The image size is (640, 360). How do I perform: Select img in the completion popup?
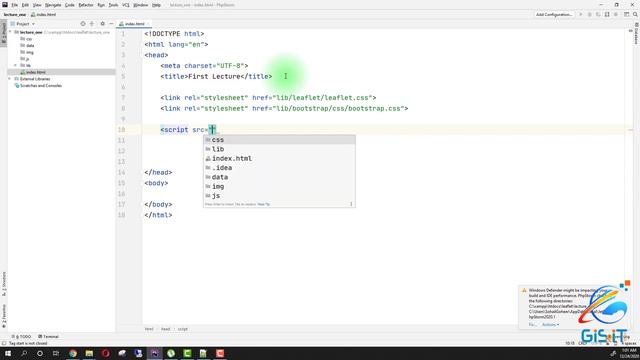point(279,187)
